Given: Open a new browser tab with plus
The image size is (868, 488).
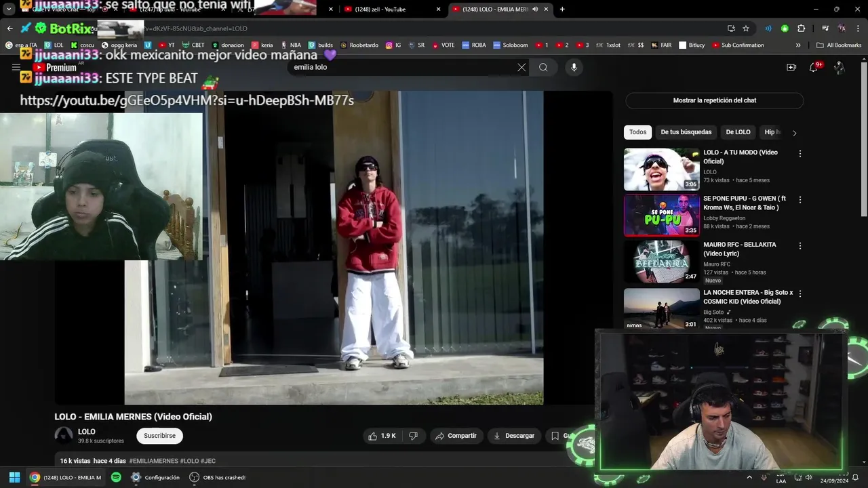Looking at the screenshot, I should tap(562, 9).
